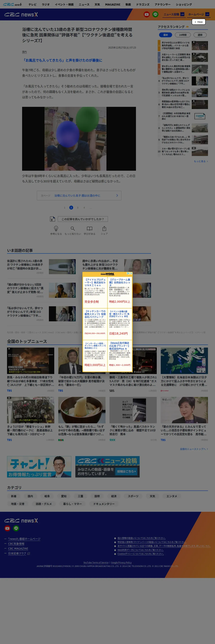Select the 新着 category chip
The height and width of the screenshot is (644, 215).
tap(14, 496)
